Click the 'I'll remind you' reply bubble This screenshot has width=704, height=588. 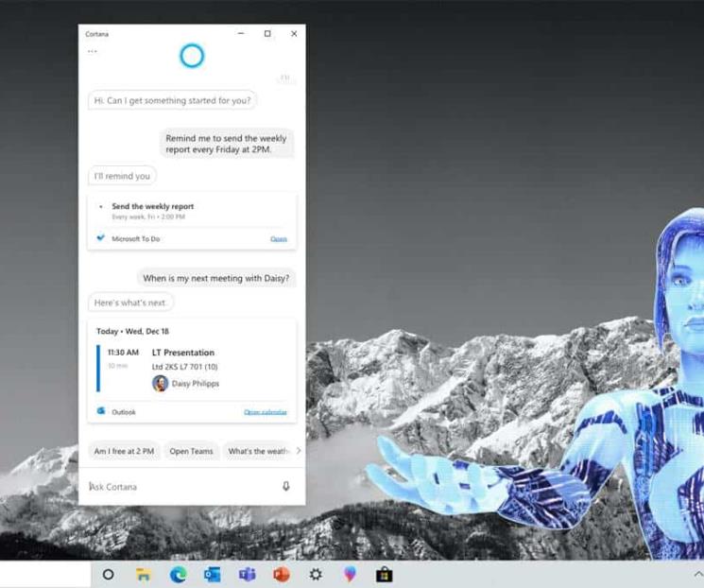(x=122, y=176)
